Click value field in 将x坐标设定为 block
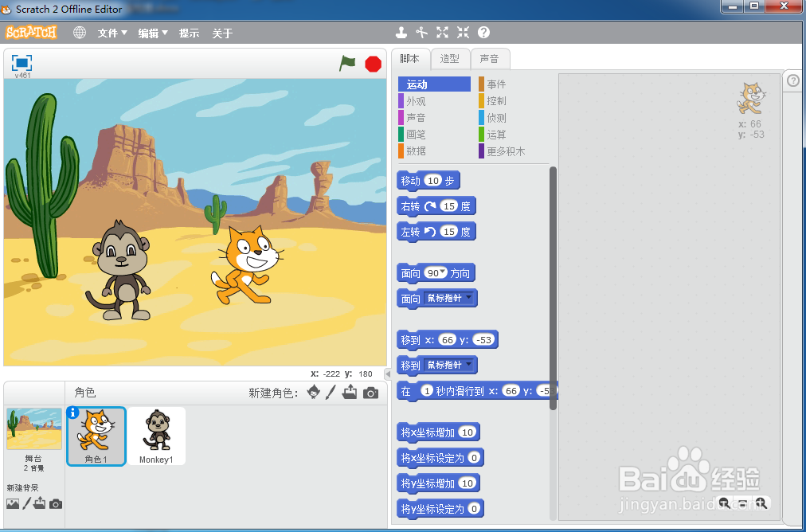Screen dimensions: 806x532 coord(474,457)
